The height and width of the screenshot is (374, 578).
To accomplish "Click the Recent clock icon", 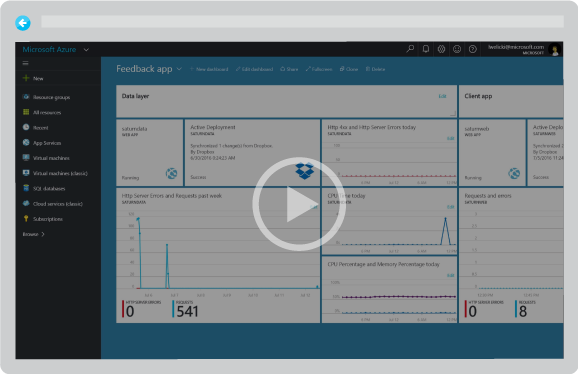I will (26, 127).
